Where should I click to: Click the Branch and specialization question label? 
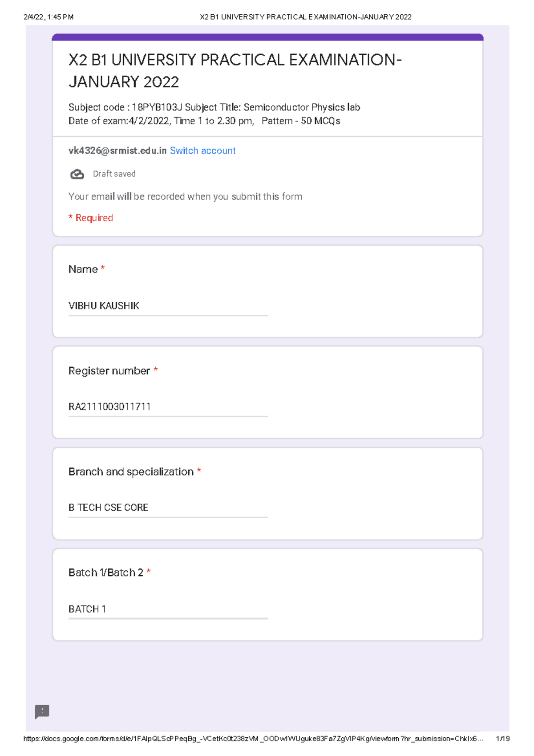coord(131,471)
